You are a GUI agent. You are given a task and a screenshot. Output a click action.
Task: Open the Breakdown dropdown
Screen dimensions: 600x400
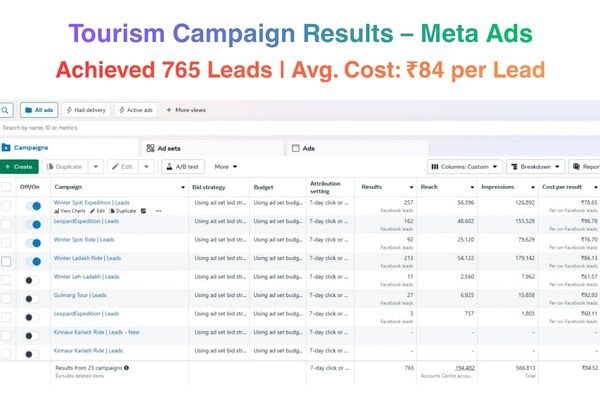pyautogui.click(x=535, y=167)
